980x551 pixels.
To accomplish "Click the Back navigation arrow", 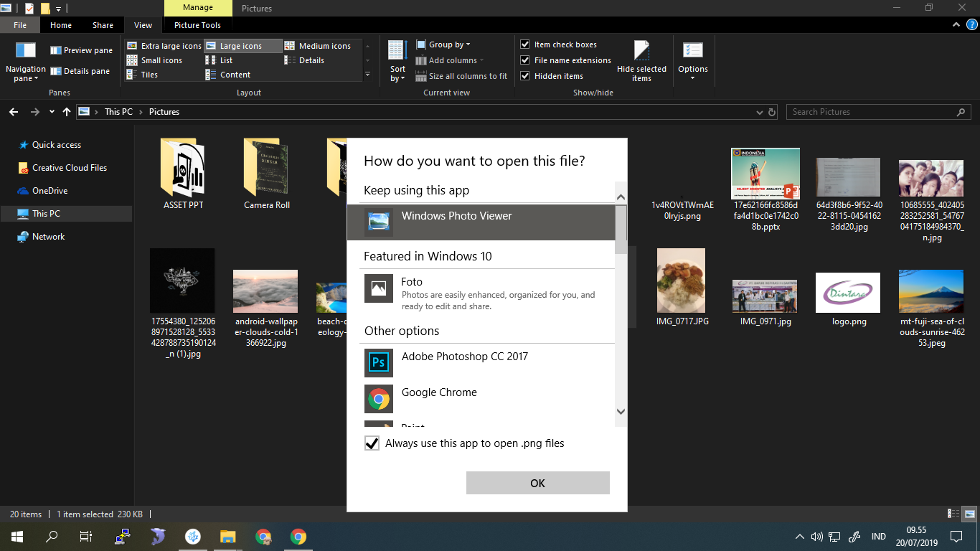I will 14,112.
